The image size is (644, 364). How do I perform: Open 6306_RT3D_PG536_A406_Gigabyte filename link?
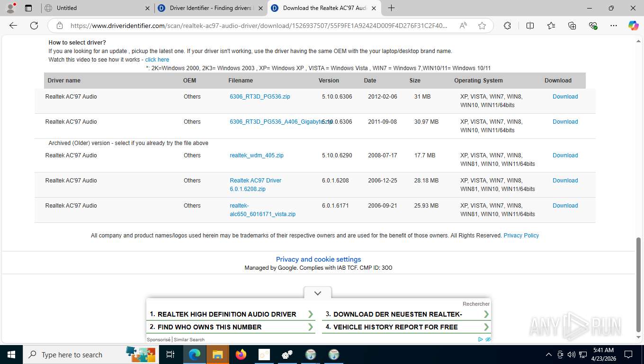[281, 122]
